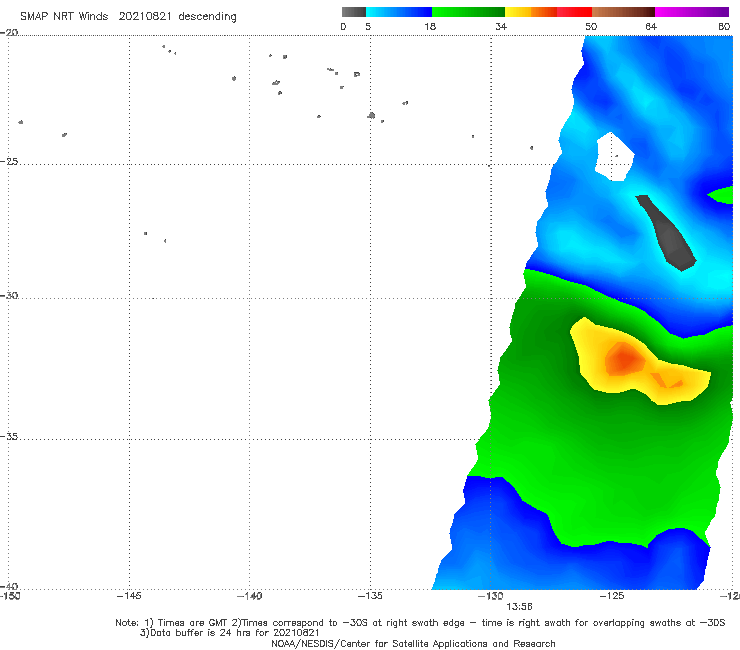Screen dimensions: 740x650
Task: Click the green 18–34 color bar segment
Action: (468, 12)
